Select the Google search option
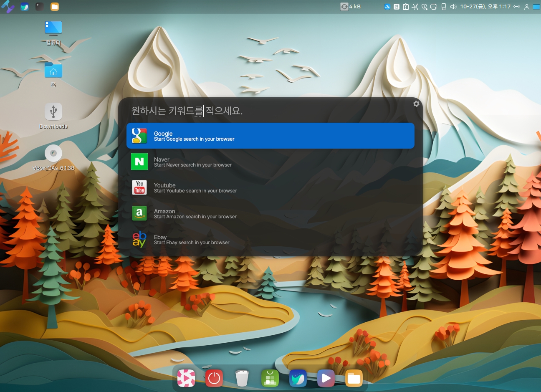This screenshot has width=541, height=392. [x=270, y=136]
